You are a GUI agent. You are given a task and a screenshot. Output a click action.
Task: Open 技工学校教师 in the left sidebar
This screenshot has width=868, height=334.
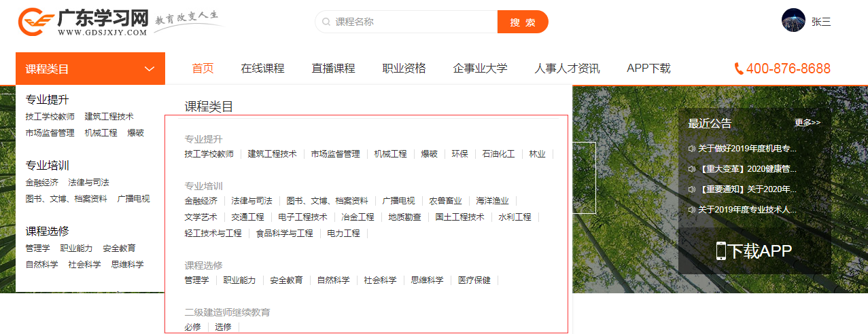(x=50, y=117)
